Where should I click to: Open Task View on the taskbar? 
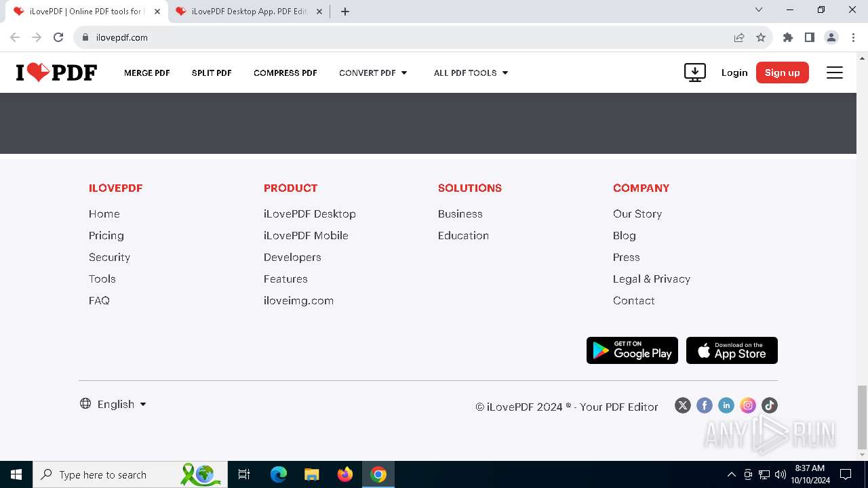pos(244,474)
